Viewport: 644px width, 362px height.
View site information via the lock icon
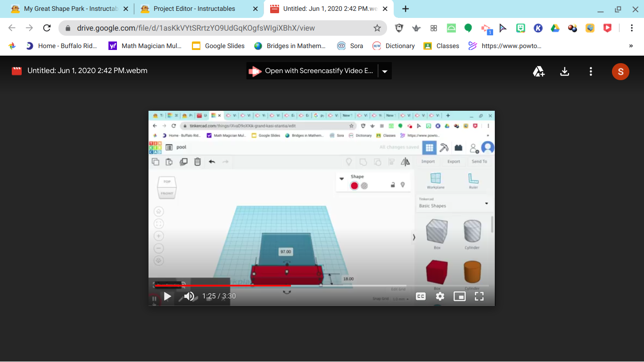pyautogui.click(x=68, y=28)
